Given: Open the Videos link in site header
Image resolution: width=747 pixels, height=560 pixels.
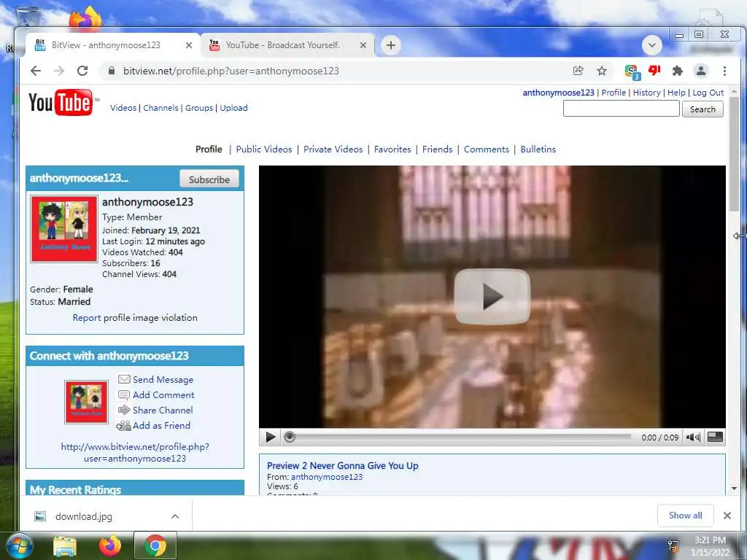Looking at the screenshot, I should click(x=123, y=108).
